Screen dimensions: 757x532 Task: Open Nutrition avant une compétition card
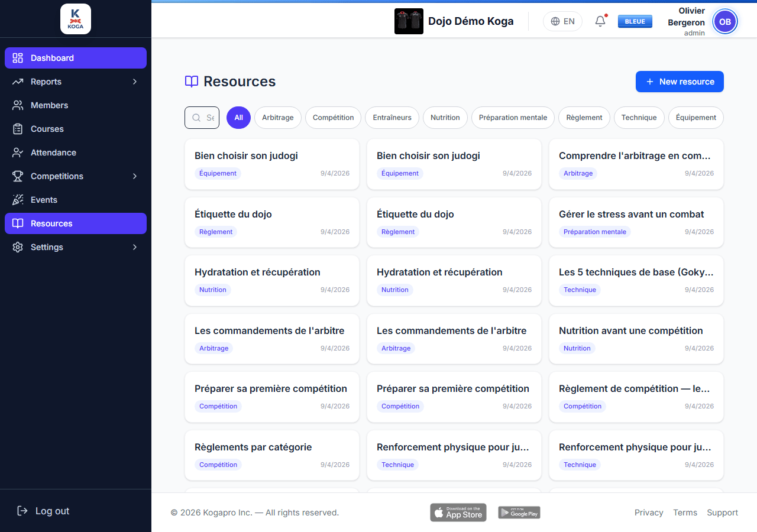point(636,339)
